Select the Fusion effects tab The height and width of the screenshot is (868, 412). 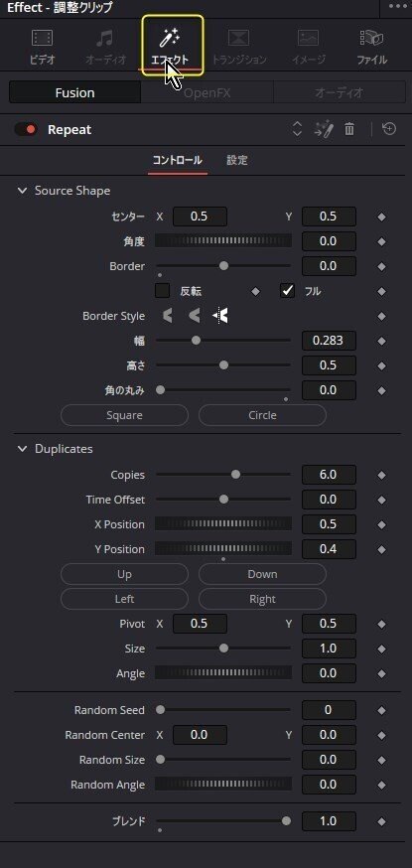[x=74, y=92]
